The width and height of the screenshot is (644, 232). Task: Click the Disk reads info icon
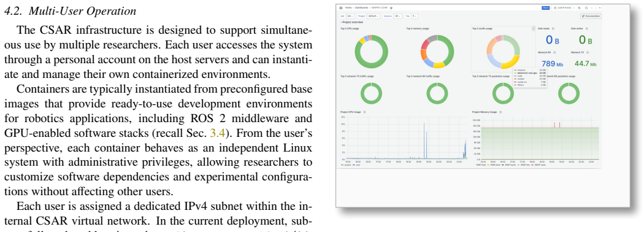(x=553, y=29)
